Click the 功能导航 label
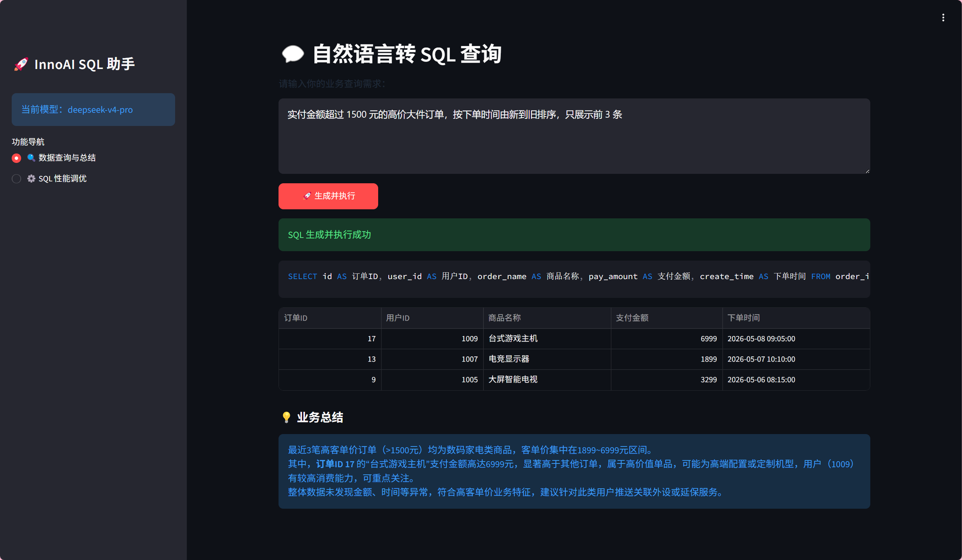962x560 pixels. tap(28, 142)
